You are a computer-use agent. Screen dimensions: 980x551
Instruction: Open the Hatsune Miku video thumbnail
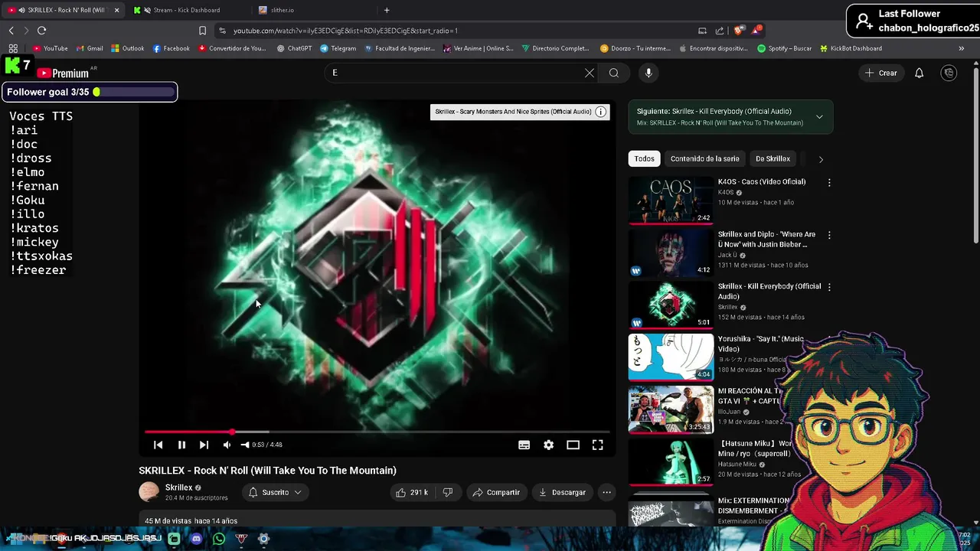click(x=671, y=461)
